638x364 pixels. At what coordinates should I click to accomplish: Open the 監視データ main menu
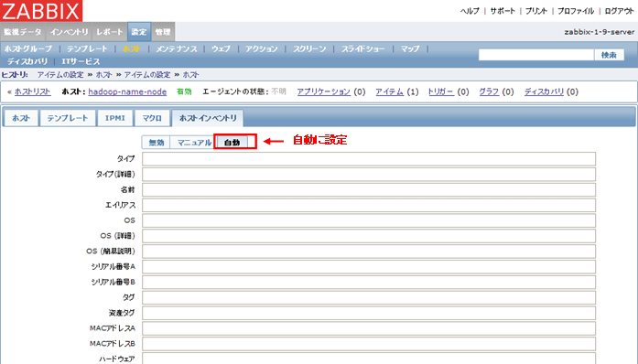tap(23, 32)
